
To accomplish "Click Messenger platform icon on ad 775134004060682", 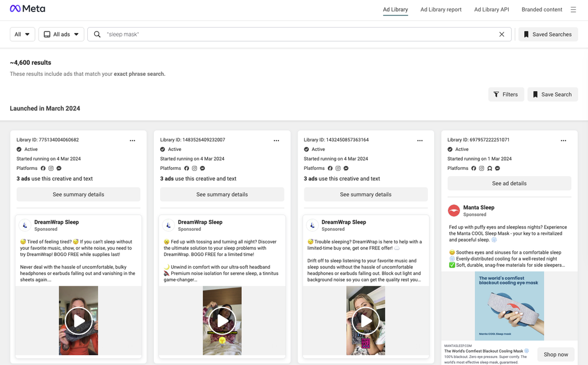I will [59, 168].
